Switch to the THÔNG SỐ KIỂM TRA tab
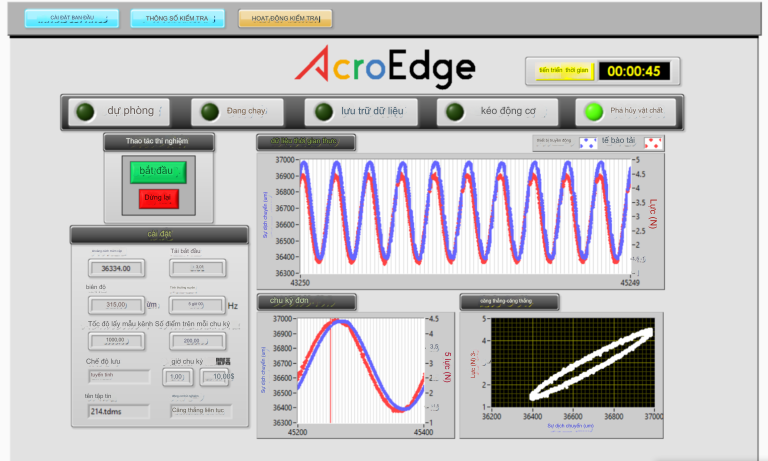 [177, 19]
